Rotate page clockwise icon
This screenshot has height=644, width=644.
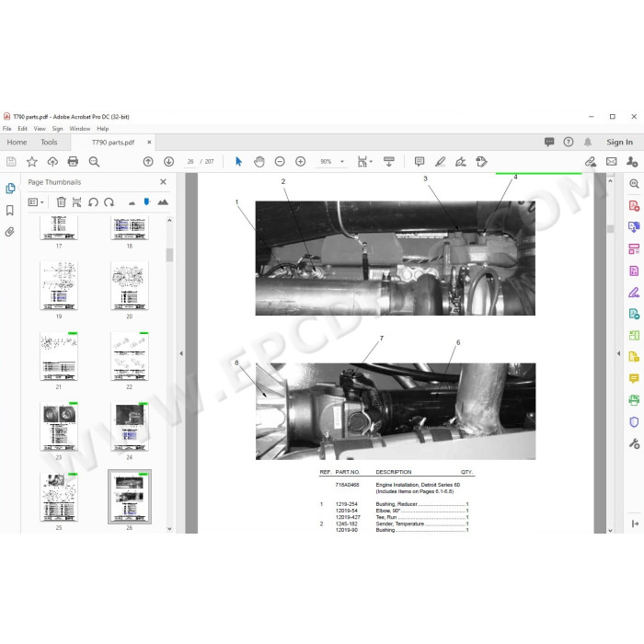point(109,202)
